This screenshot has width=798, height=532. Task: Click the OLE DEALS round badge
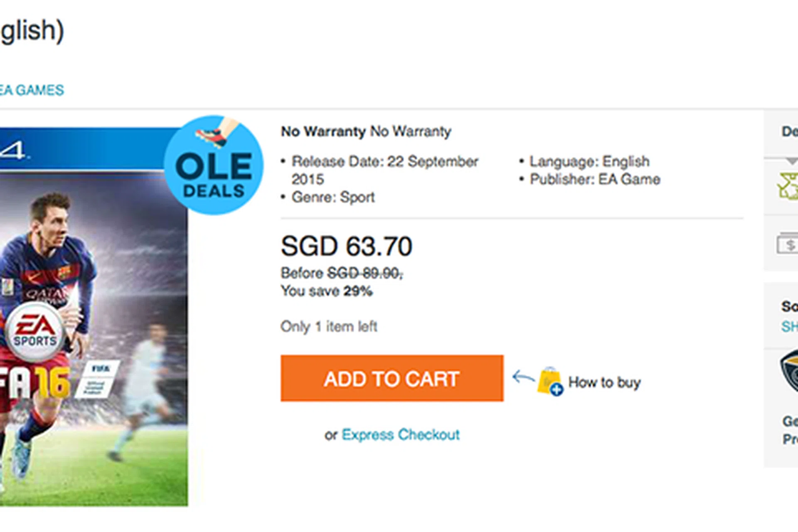[x=214, y=165]
